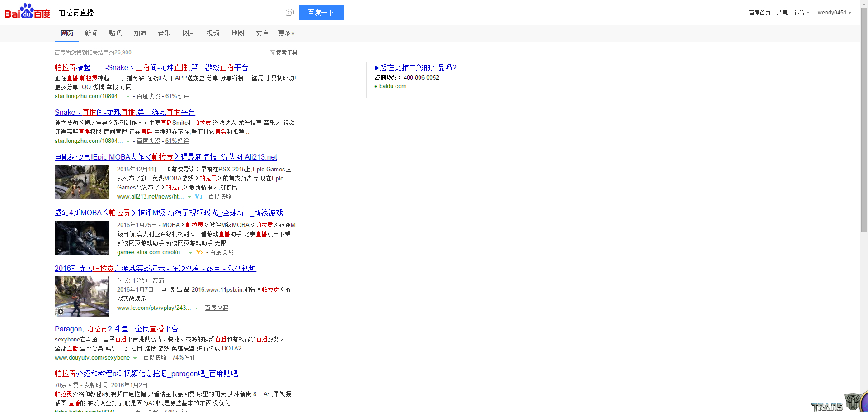Open 百度快照 for sina games result

point(222,252)
